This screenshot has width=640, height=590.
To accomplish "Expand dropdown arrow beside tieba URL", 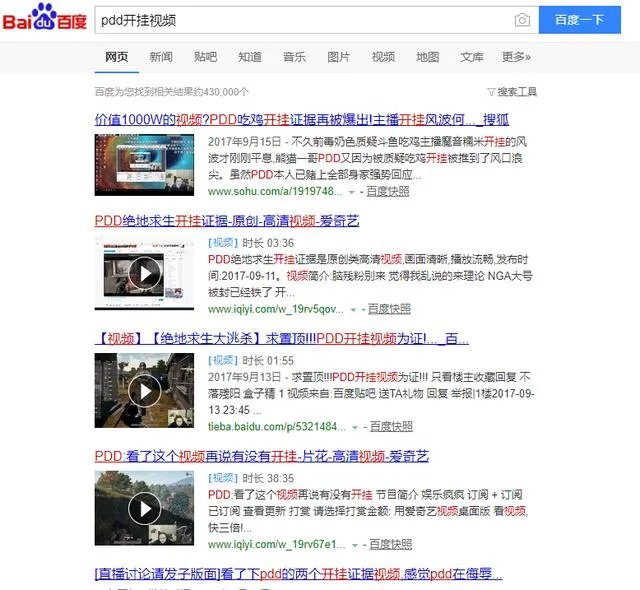I will point(355,428).
